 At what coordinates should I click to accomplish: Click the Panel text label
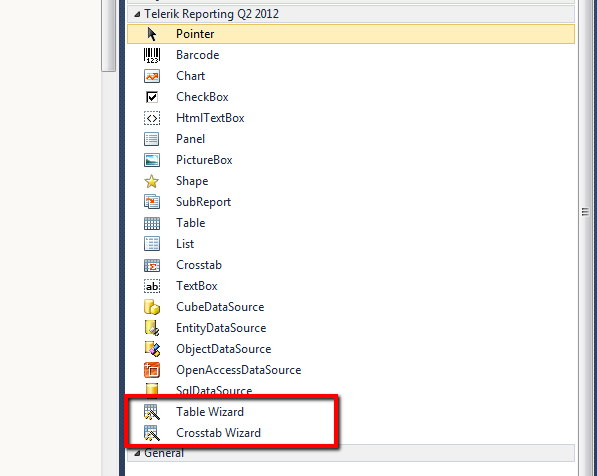pos(190,139)
